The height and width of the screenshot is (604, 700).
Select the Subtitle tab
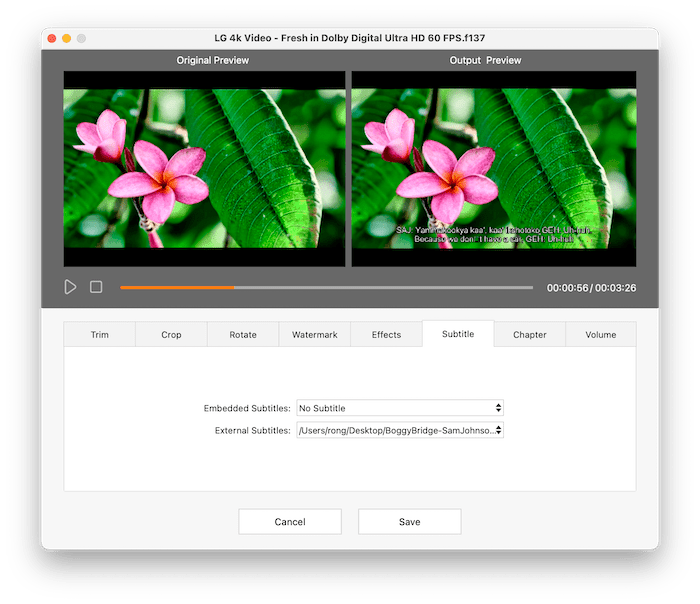[x=458, y=334]
